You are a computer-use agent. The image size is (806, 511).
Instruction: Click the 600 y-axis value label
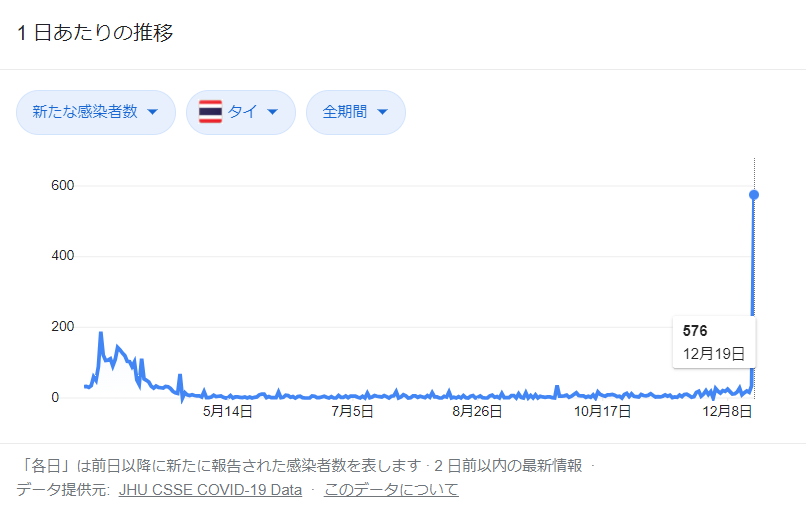pos(64,186)
